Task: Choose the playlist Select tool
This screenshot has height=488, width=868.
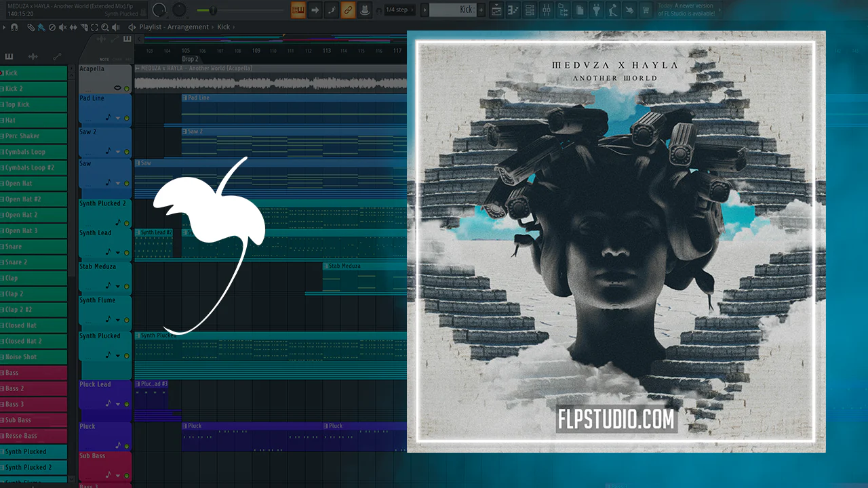Action: [x=95, y=27]
